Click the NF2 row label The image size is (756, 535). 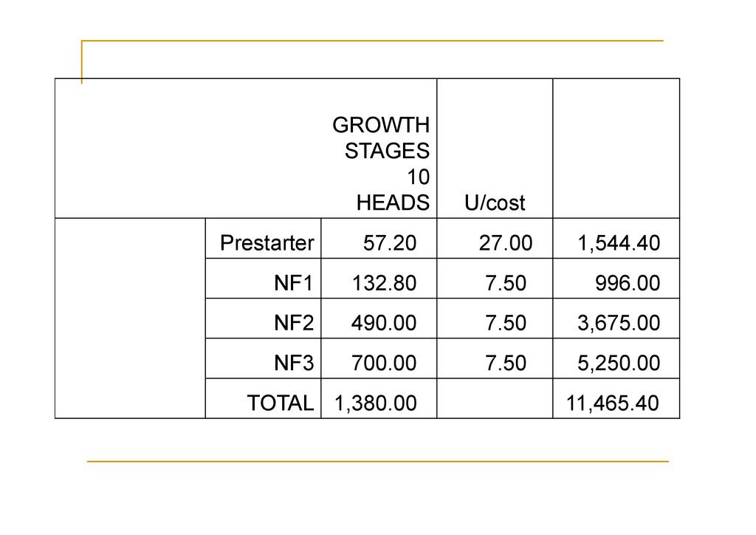click(294, 323)
